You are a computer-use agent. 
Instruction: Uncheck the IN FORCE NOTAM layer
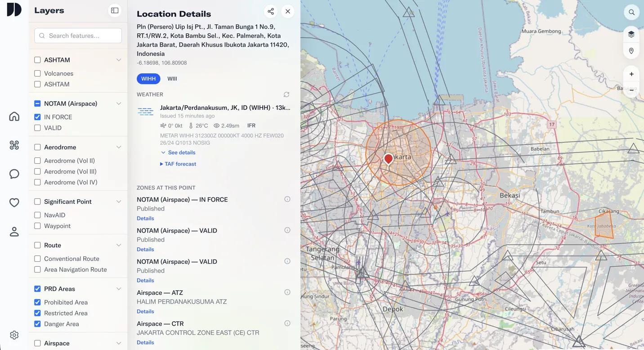pyautogui.click(x=37, y=117)
